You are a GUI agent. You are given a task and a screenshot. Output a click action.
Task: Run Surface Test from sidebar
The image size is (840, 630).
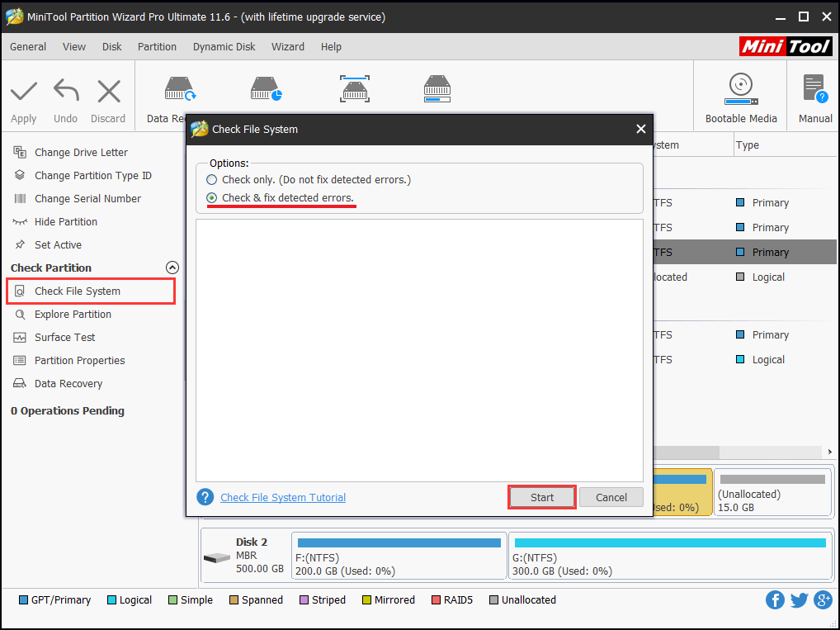[64, 337]
